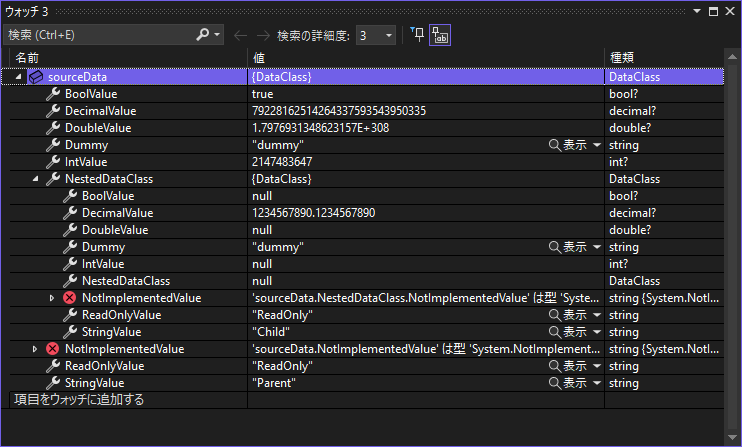
Task: Close the Watch 3 window
Action: click(x=730, y=11)
